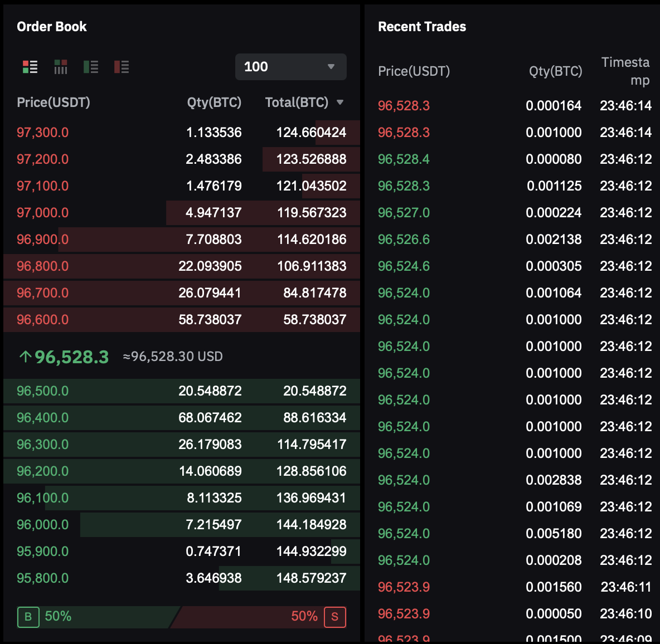Select bid price 96,000.0

click(42, 525)
